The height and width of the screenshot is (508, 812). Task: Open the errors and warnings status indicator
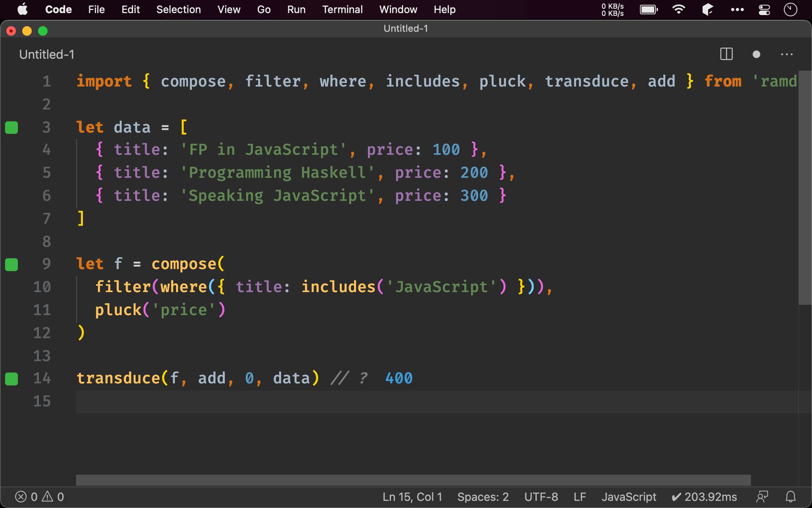tap(39, 497)
